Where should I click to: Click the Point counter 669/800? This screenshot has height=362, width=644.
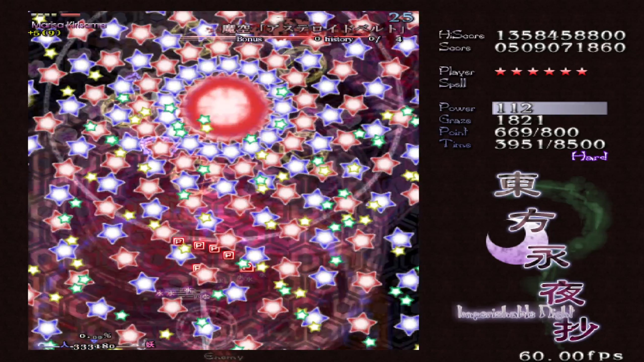click(537, 132)
